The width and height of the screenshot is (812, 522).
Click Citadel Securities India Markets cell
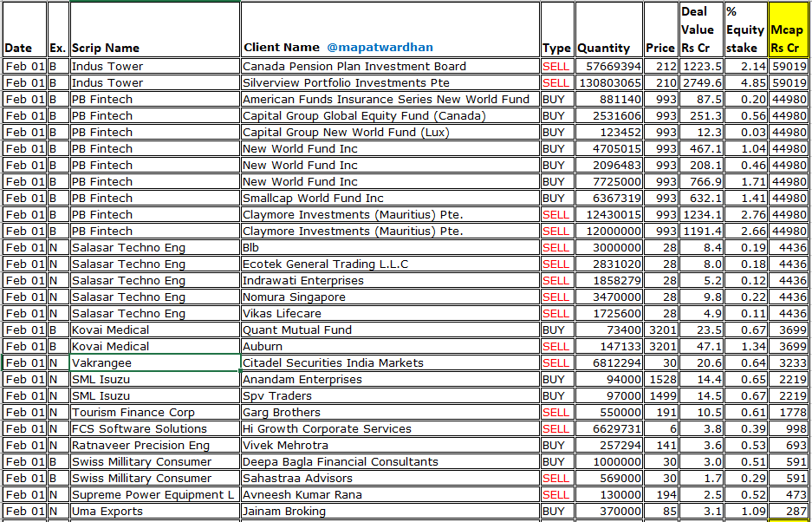391,362
